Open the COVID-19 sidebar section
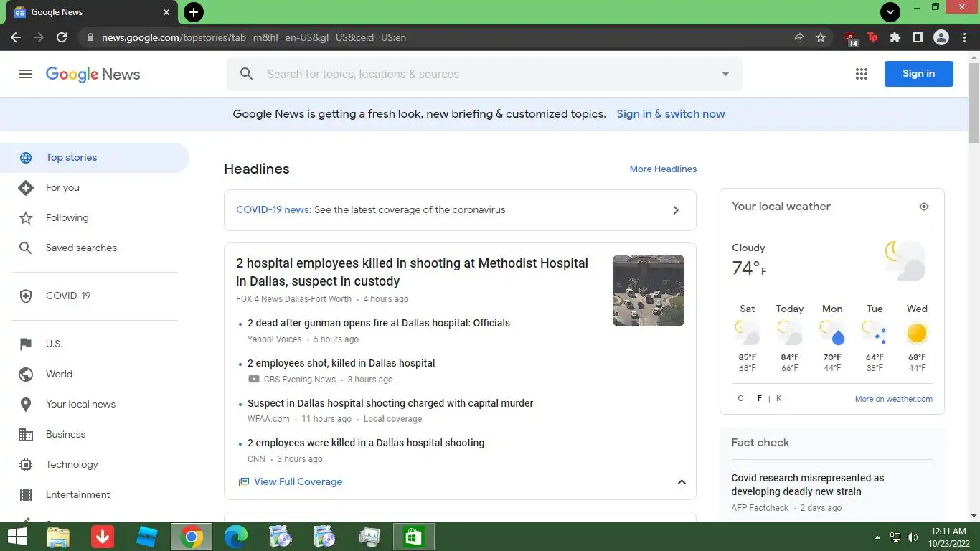Viewport: 980px width, 551px height. click(x=95, y=296)
